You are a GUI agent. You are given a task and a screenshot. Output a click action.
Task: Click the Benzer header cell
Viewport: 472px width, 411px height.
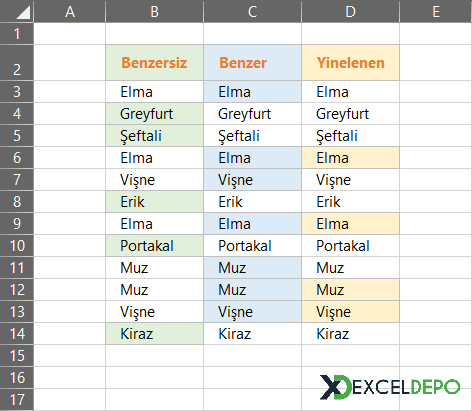(x=252, y=63)
